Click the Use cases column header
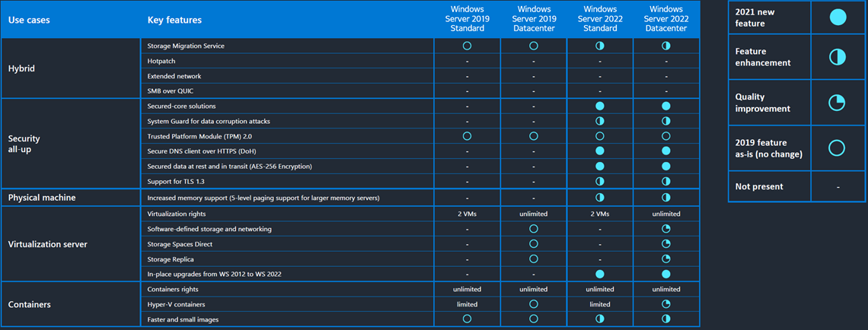 pyautogui.click(x=29, y=21)
